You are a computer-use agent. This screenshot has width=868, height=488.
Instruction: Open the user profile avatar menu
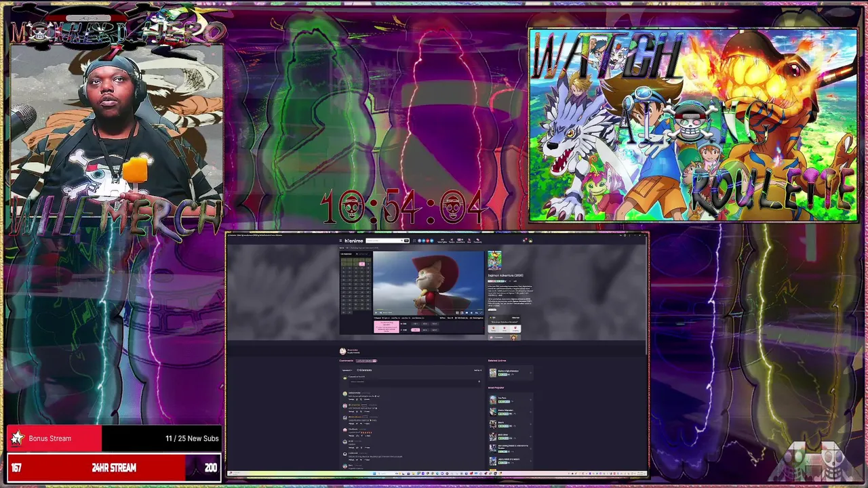[531, 241]
